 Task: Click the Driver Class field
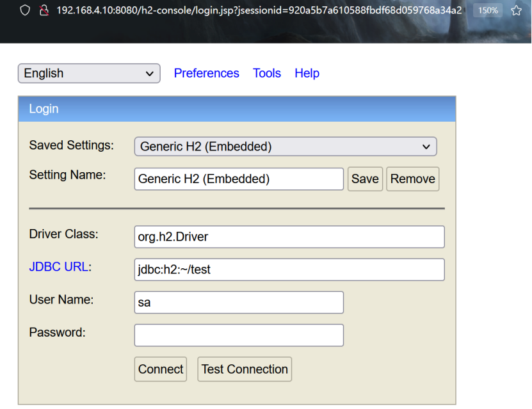288,237
